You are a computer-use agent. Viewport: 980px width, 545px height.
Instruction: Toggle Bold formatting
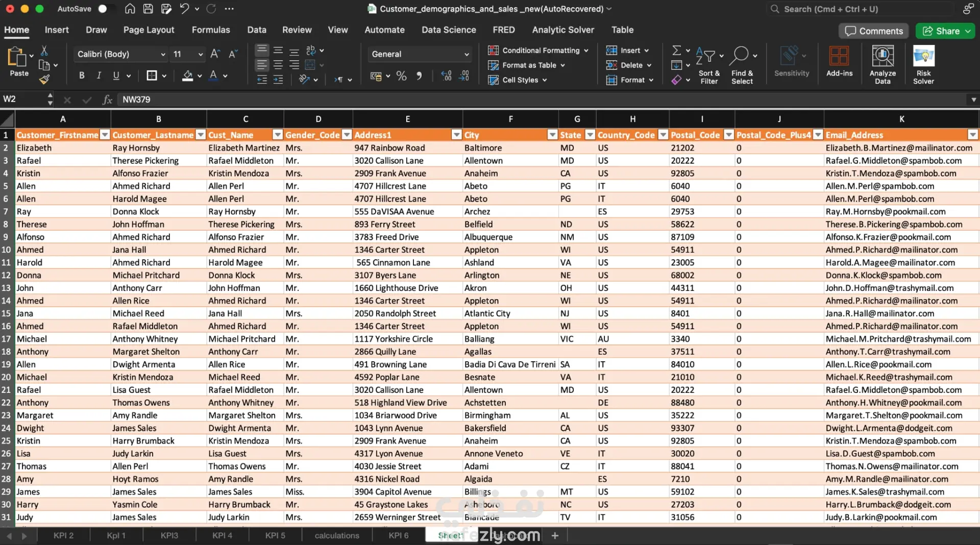pyautogui.click(x=82, y=76)
